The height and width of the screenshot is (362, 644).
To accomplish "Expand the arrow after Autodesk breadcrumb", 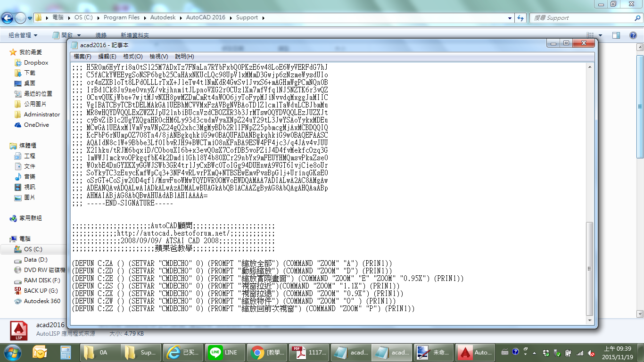I will [180, 18].
